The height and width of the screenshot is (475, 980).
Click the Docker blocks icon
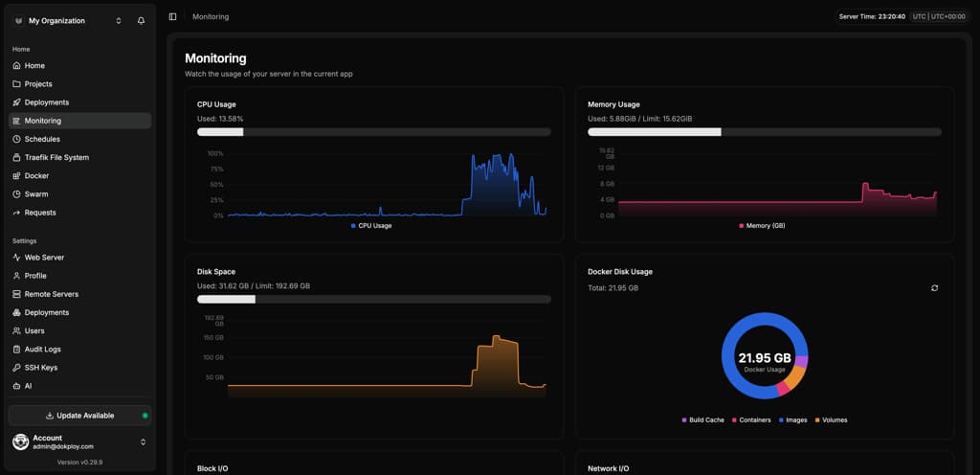pos(16,176)
